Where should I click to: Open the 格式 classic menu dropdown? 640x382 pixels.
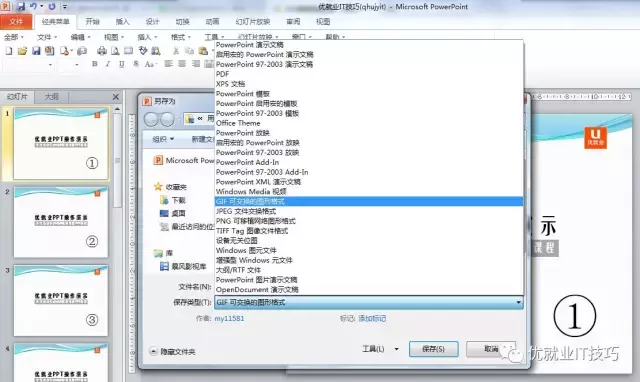[x=181, y=37]
